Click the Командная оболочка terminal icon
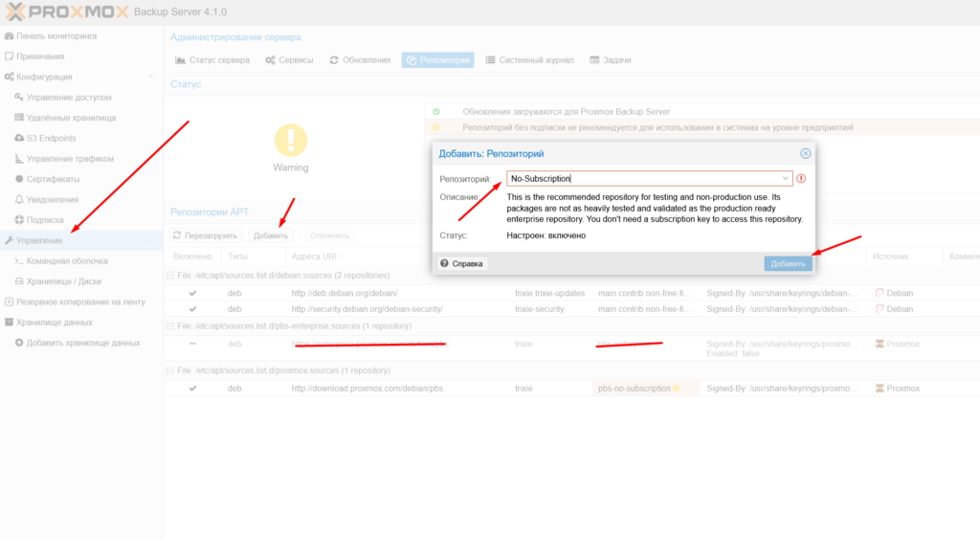 tap(19, 260)
